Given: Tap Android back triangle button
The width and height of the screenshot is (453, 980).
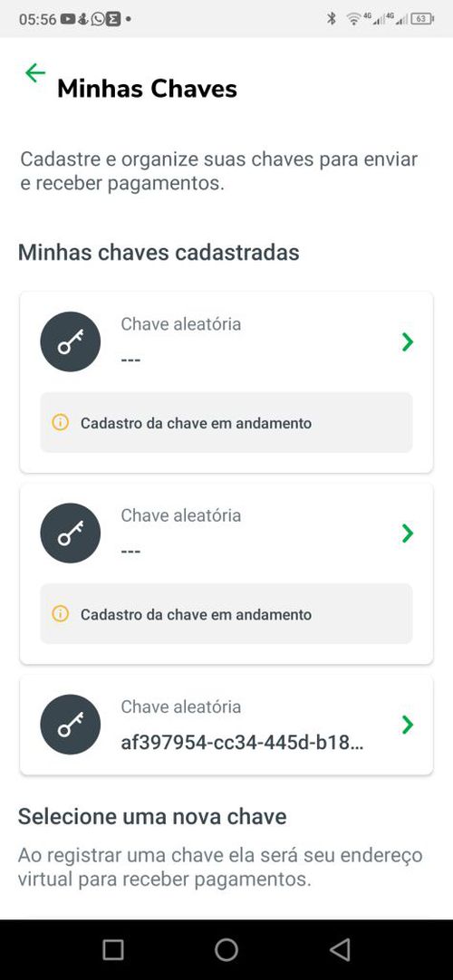Looking at the screenshot, I should 339,950.
